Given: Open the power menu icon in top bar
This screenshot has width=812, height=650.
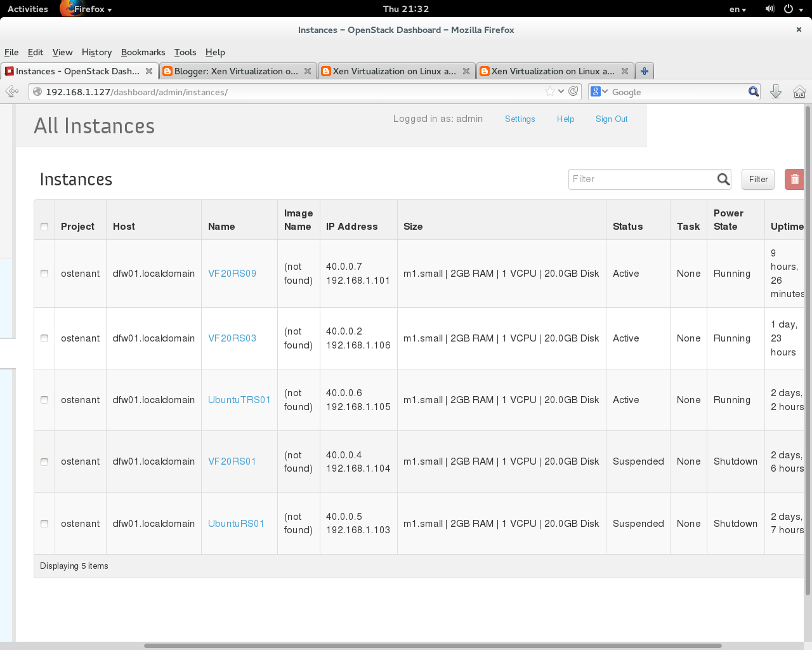Looking at the screenshot, I should point(789,9).
